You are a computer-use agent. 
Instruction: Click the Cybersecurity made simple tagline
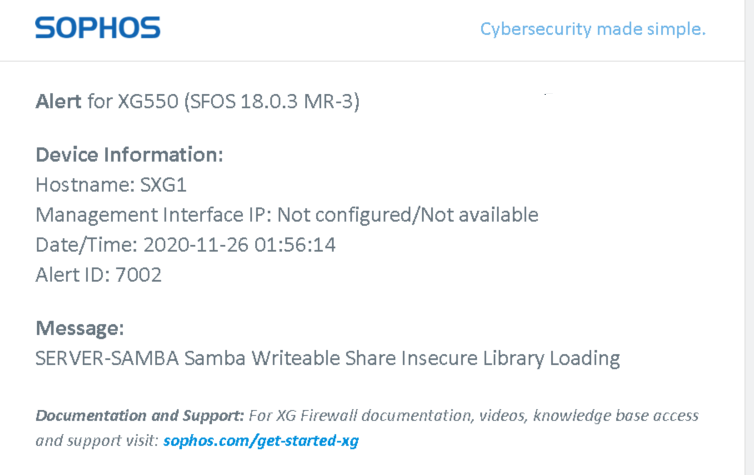tap(593, 29)
